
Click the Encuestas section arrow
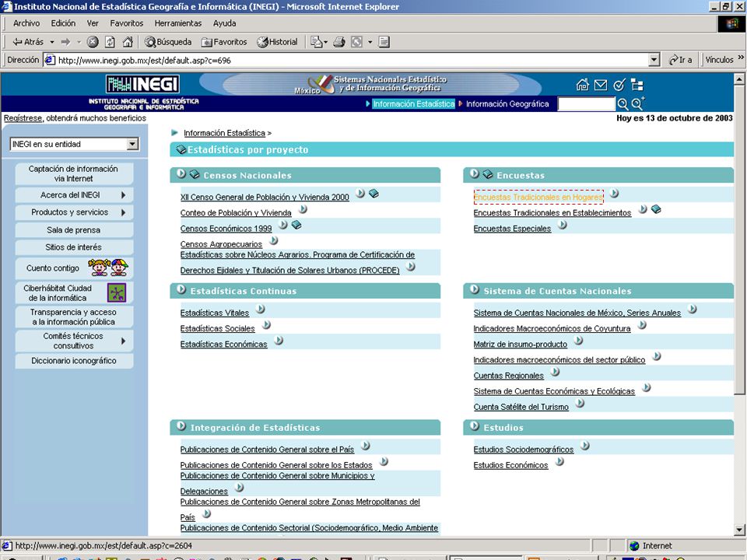pyautogui.click(x=475, y=173)
